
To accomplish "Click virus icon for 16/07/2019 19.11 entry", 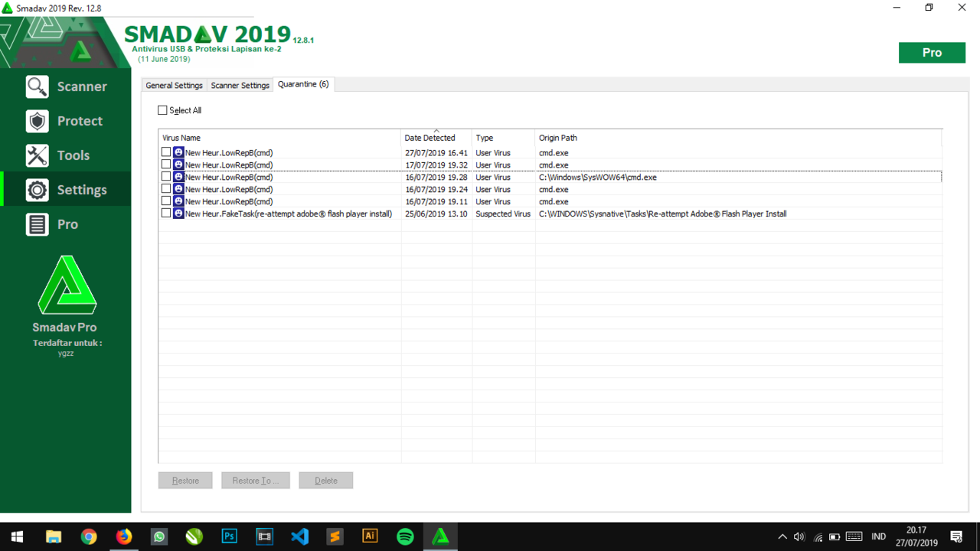I will coord(178,201).
